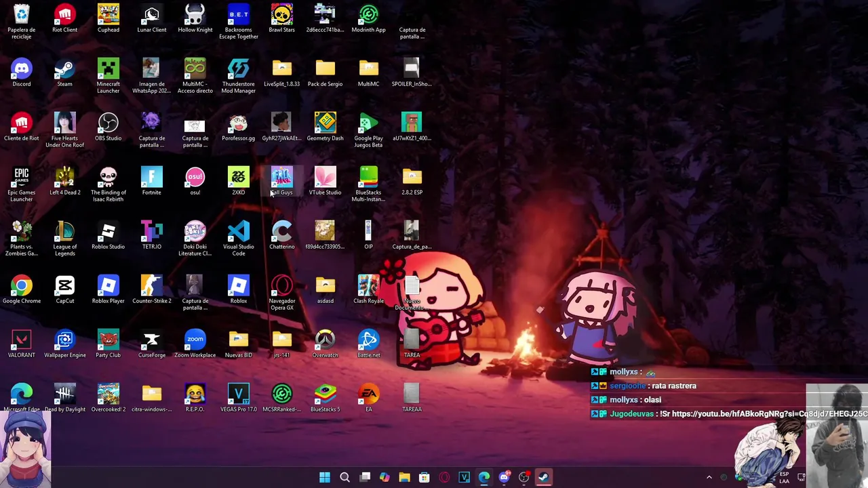
Task: Click the Windows Start button in taskbar
Action: pos(325,477)
